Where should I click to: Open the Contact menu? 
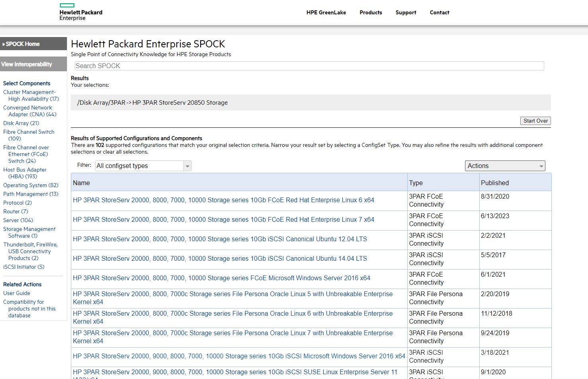coord(440,12)
